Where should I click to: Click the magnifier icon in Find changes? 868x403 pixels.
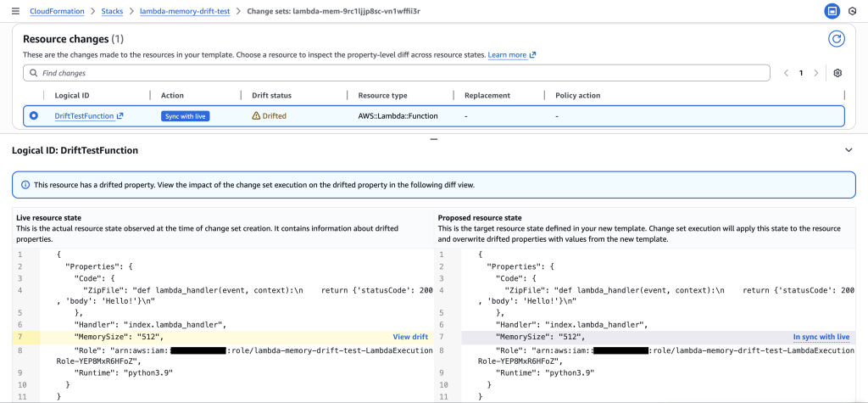[x=33, y=74]
